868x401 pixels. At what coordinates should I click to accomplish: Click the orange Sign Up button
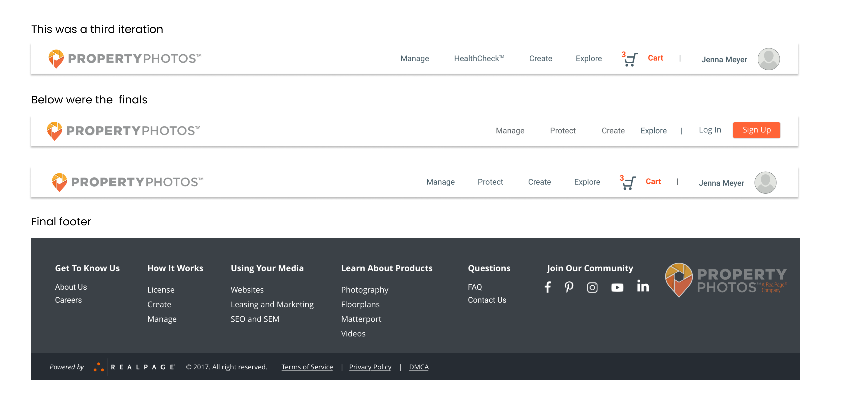click(757, 130)
